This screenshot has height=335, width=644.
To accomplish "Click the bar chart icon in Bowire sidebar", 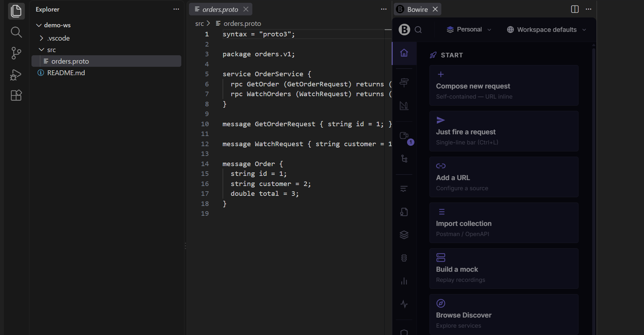I will click(x=404, y=281).
